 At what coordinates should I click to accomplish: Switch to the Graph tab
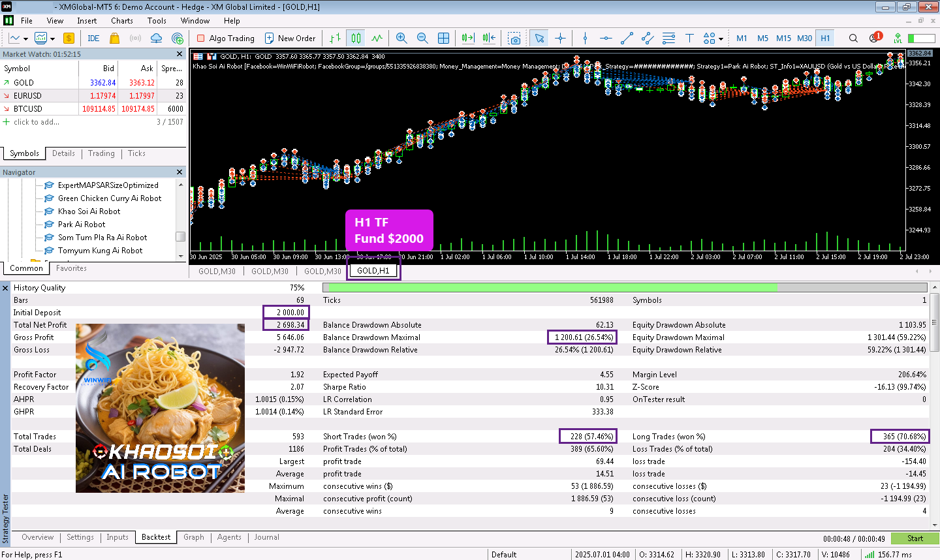194,537
